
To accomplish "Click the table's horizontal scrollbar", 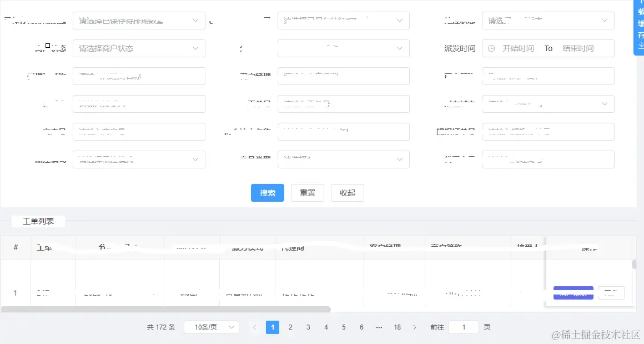I will (166, 309).
